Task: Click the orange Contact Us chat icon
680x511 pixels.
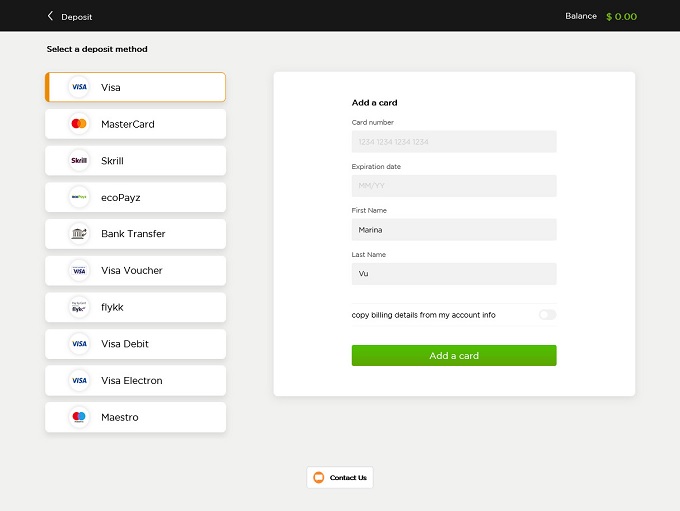Action: [319, 478]
